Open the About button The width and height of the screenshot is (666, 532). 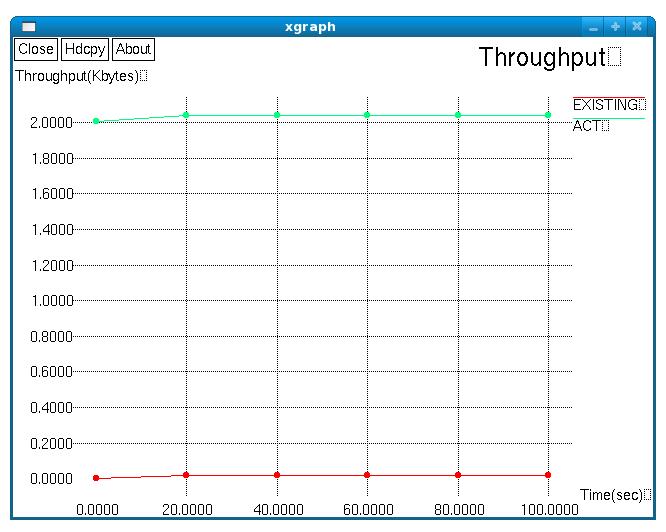(133, 49)
